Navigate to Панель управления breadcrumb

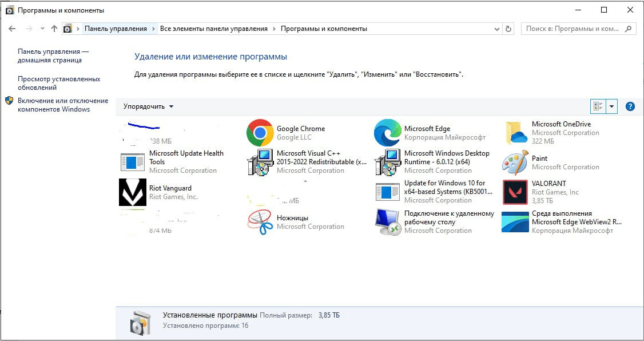[x=116, y=29]
